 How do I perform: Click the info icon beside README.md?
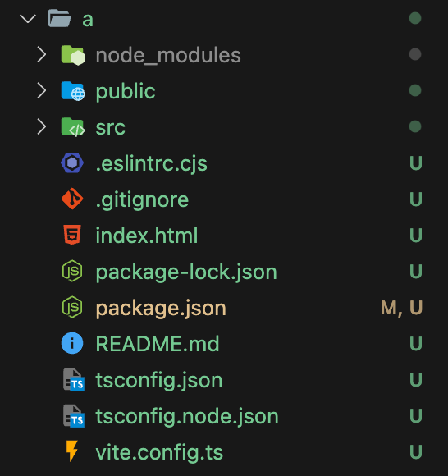(x=72, y=343)
